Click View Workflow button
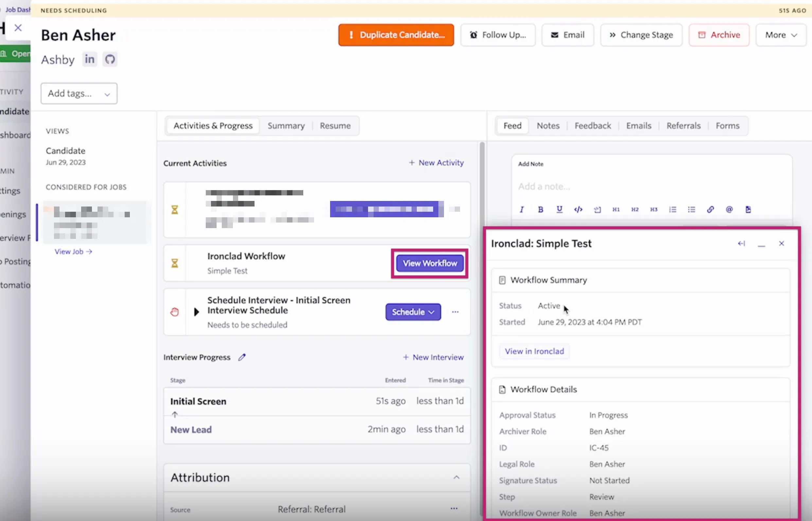Viewport: 812px width, 521px height. [x=430, y=263]
